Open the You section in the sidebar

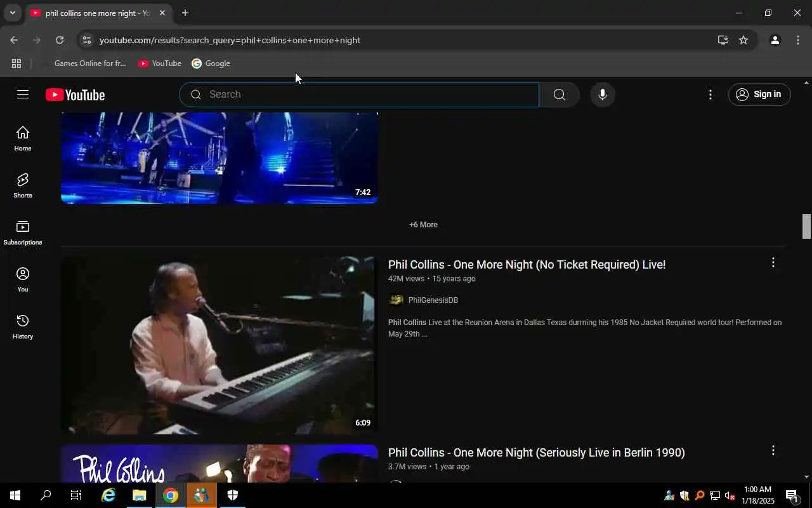pos(23,280)
